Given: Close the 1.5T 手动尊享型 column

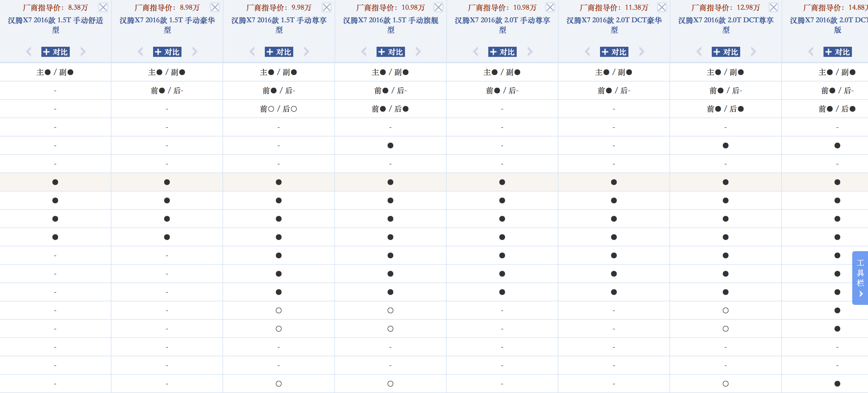Looking at the screenshot, I should 326,7.
